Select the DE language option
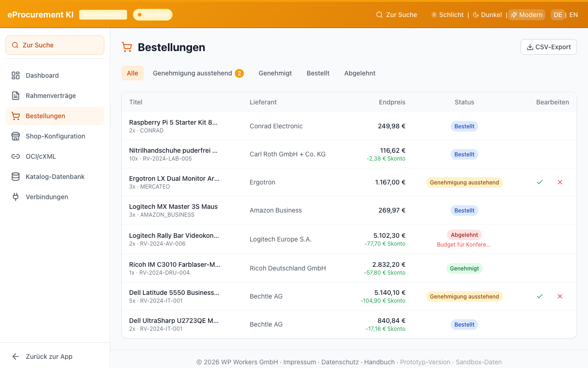Image resolution: width=588 pixels, height=368 pixels. pos(558,15)
